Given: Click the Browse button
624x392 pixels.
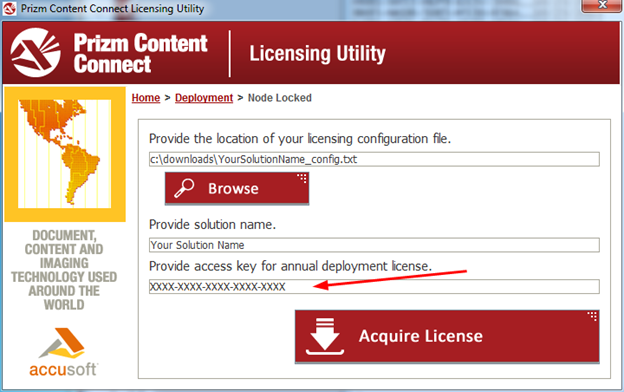Looking at the screenshot, I should point(237,188).
